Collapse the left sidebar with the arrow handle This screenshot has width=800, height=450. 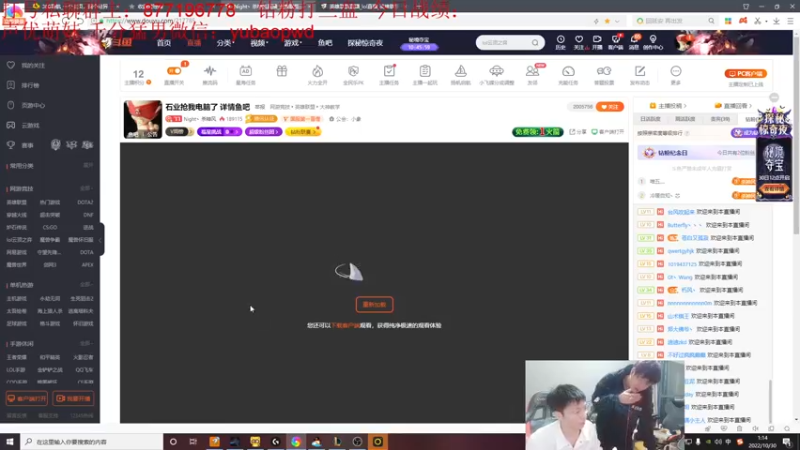pyautogui.click(x=101, y=239)
